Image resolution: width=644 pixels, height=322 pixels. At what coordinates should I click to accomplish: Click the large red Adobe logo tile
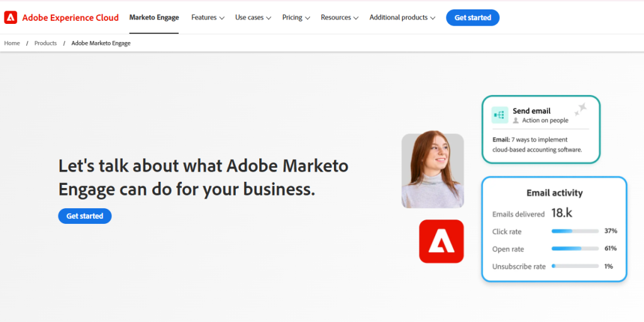[441, 241]
